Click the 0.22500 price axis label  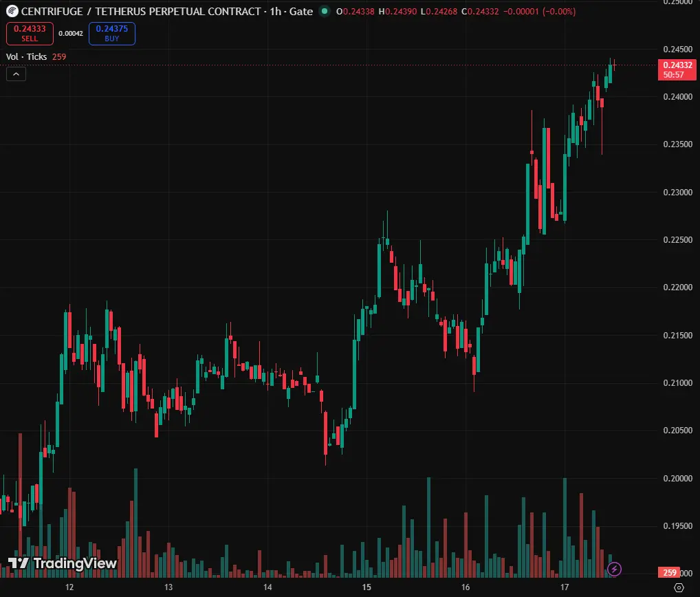pos(678,240)
